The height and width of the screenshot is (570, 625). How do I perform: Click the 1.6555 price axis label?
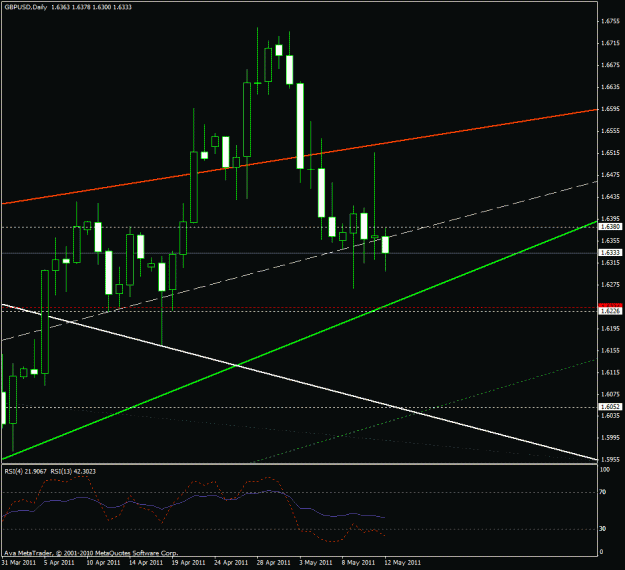point(611,131)
